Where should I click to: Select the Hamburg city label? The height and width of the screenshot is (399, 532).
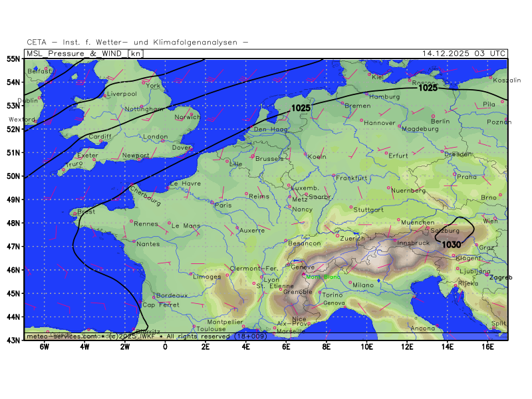[384, 96]
